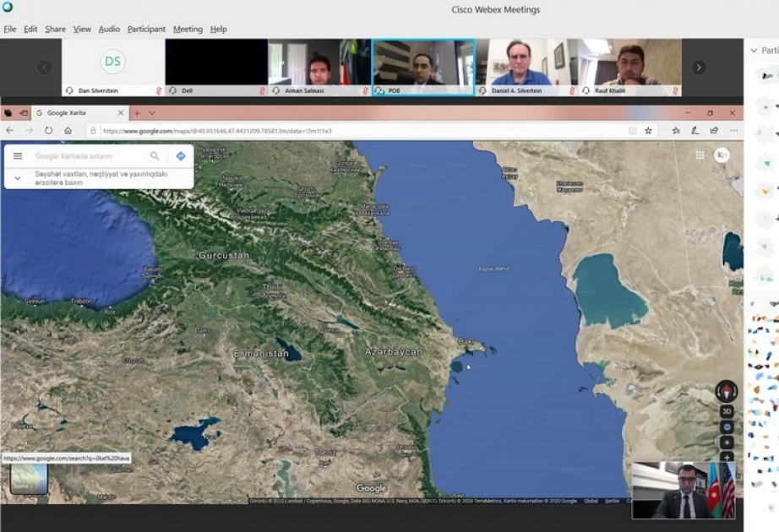Select Daniel A. Silverstein's video tile
Screen dimensions: 779x532
[526, 67]
